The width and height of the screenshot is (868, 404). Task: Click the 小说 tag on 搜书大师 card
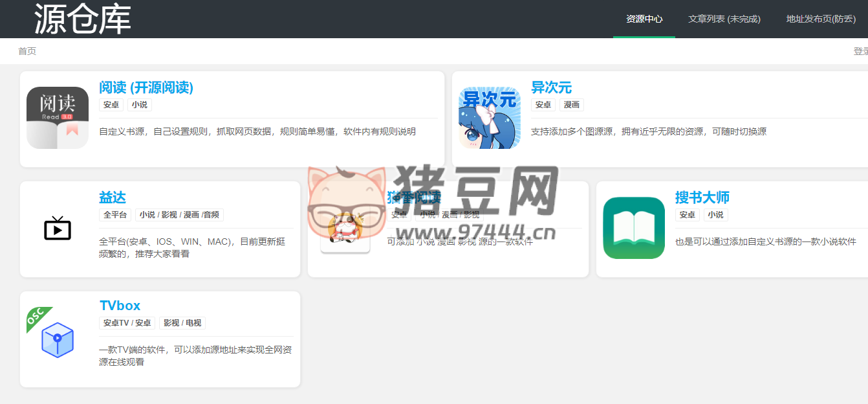tap(715, 214)
